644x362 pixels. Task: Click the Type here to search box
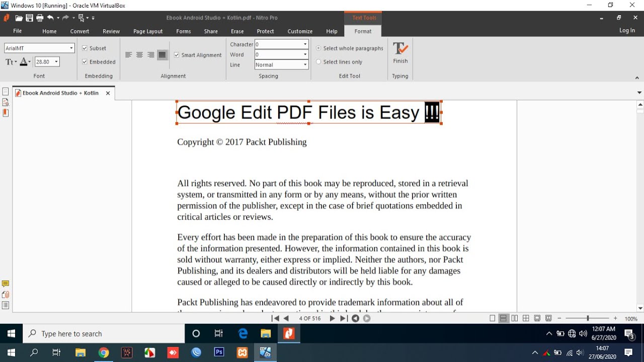(104, 334)
